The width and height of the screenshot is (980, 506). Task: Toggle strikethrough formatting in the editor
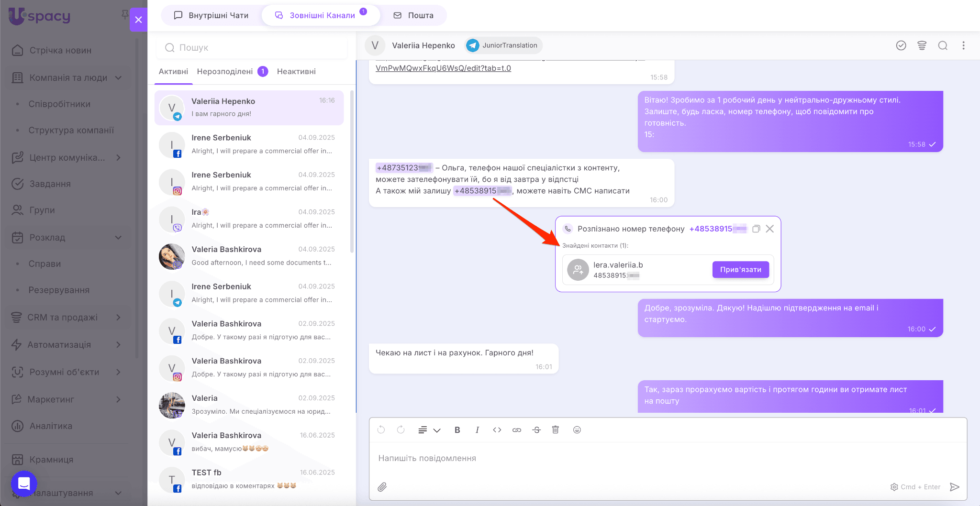536,430
